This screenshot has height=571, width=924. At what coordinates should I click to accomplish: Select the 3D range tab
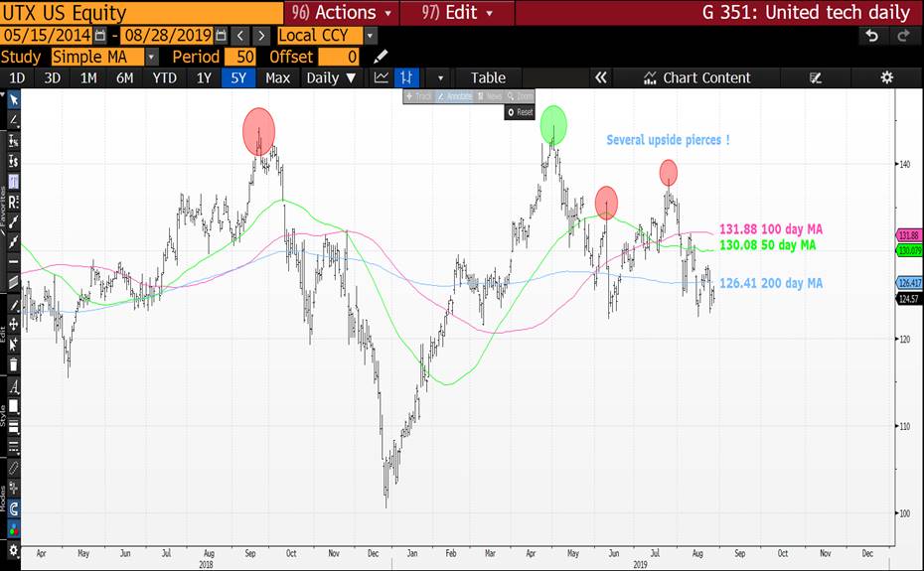(53, 77)
